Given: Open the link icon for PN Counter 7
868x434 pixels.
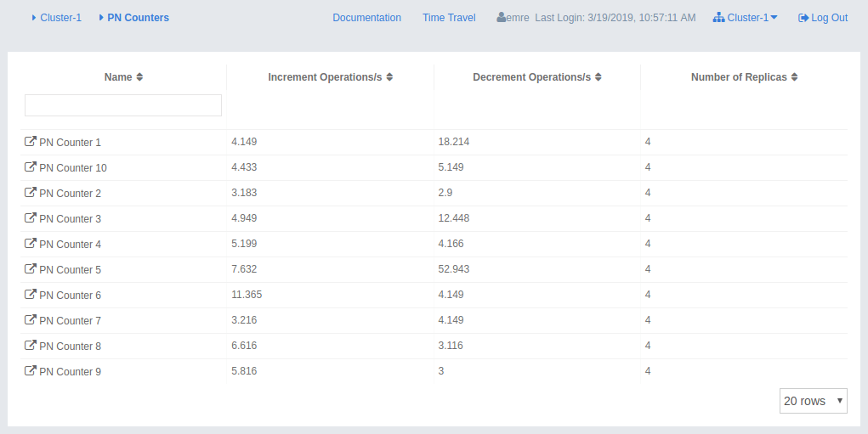Looking at the screenshot, I should [31, 320].
